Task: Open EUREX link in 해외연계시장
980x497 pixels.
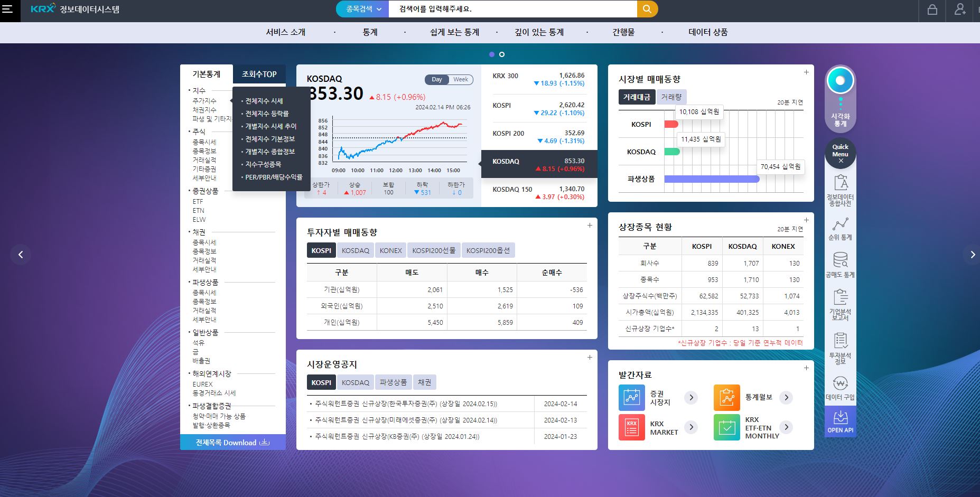Action: [x=203, y=384]
